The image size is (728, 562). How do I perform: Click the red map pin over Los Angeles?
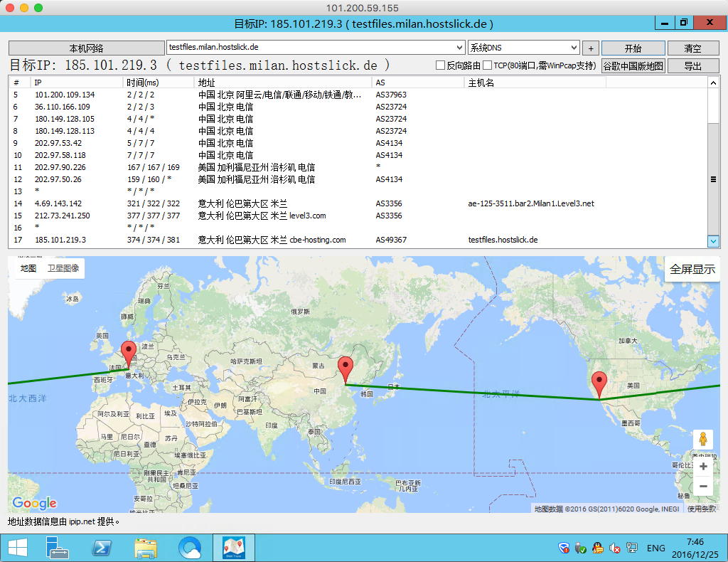point(599,385)
